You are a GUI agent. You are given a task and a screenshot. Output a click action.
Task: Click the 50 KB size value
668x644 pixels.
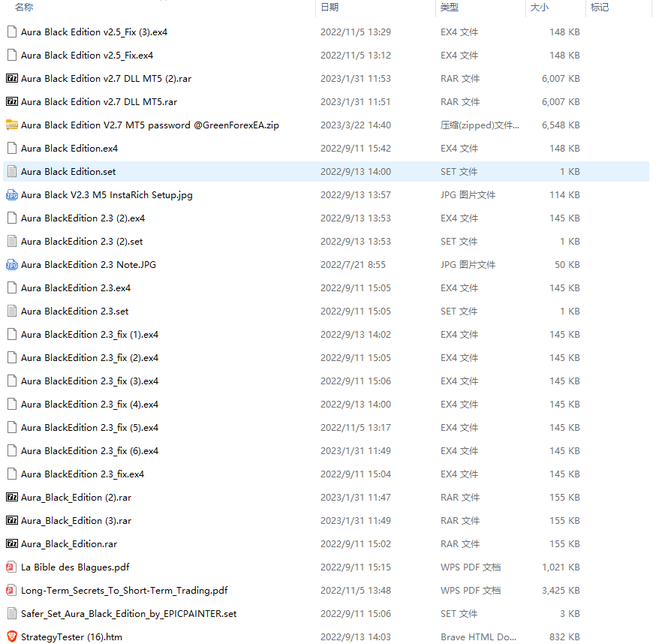pyautogui.click(x=567, y=265)
